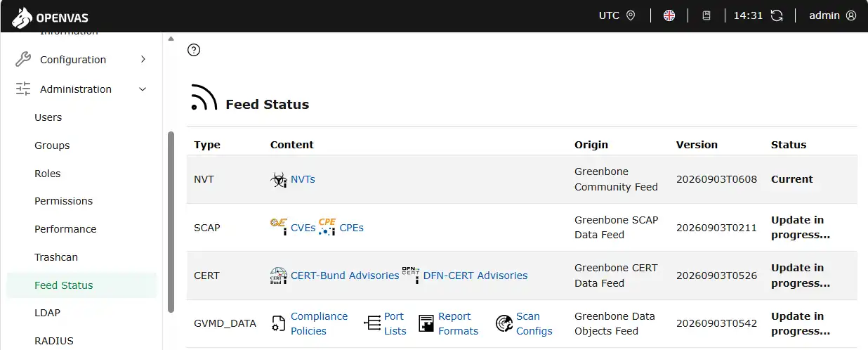The image size is (868, 350).
Task: Click the Report Formats icon
Action: tap(426, 323)
